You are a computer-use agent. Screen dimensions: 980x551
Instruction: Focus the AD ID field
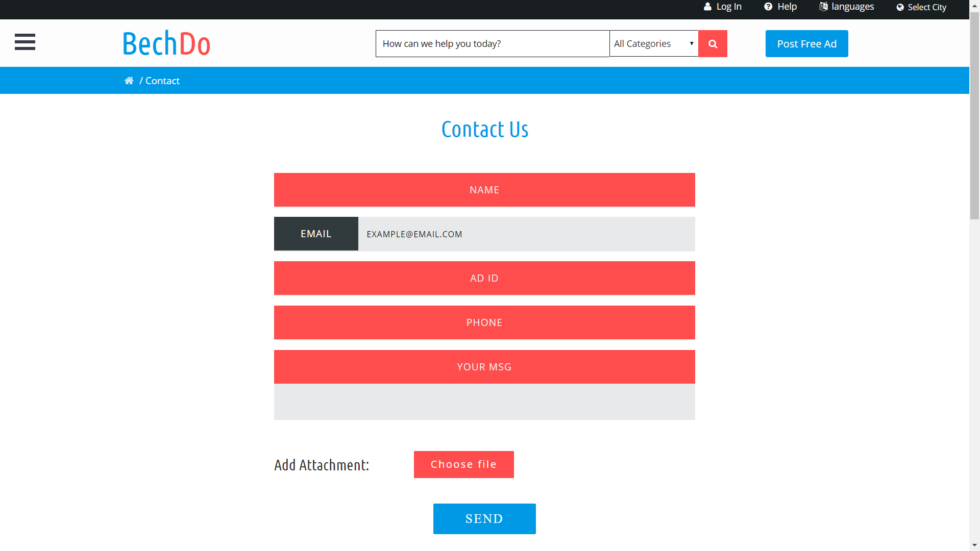pyautogui.click(x=484, y=278)
